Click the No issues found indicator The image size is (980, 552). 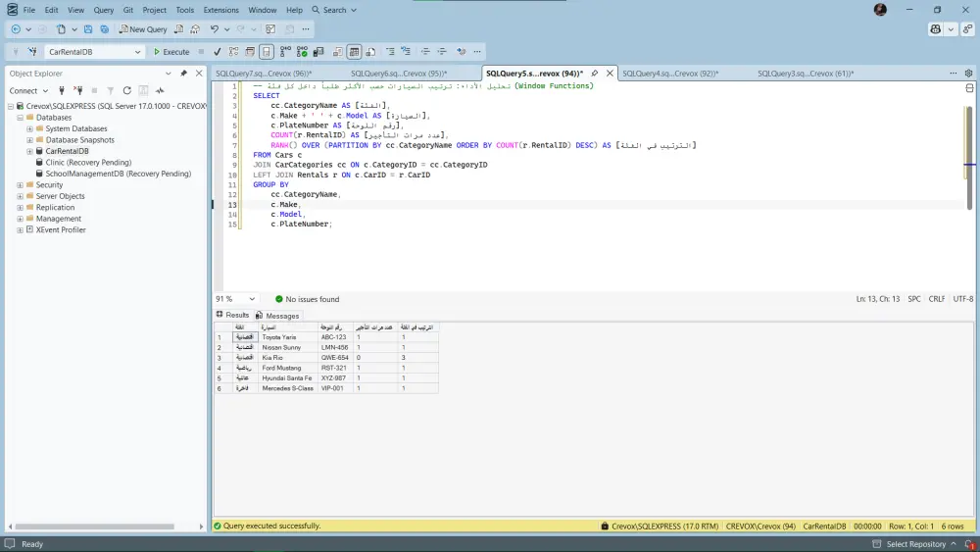tap(307, 299)
